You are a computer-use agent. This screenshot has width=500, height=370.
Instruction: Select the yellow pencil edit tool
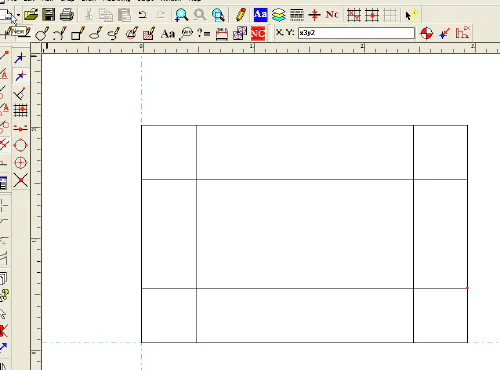click(241, 15)
